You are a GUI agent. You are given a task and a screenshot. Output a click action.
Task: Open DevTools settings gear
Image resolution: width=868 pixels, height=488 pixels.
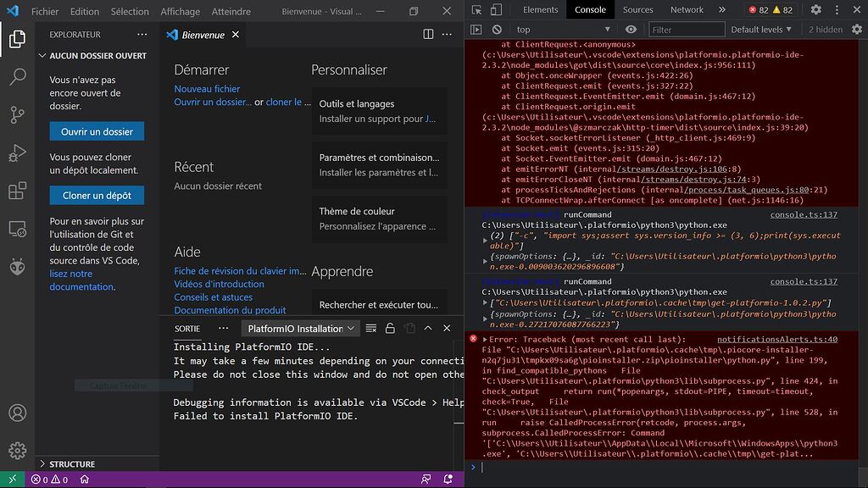click(816, 9)
